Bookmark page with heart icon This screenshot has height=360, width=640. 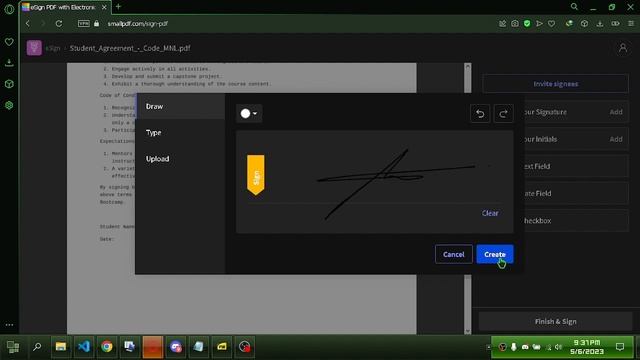click(x=551, y=24)
